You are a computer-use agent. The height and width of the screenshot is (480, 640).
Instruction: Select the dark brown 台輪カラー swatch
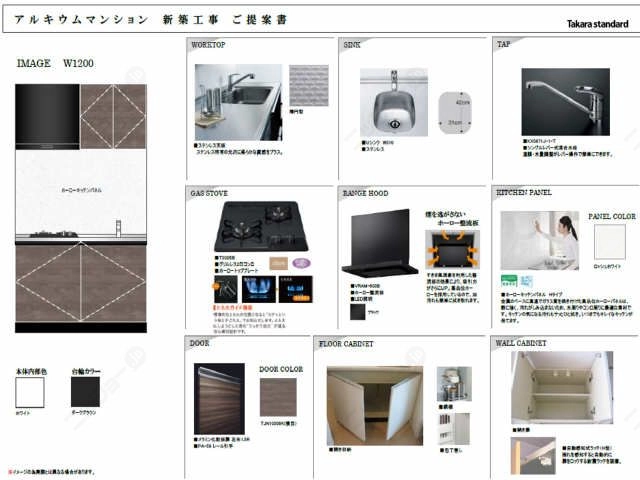(87, 391)
